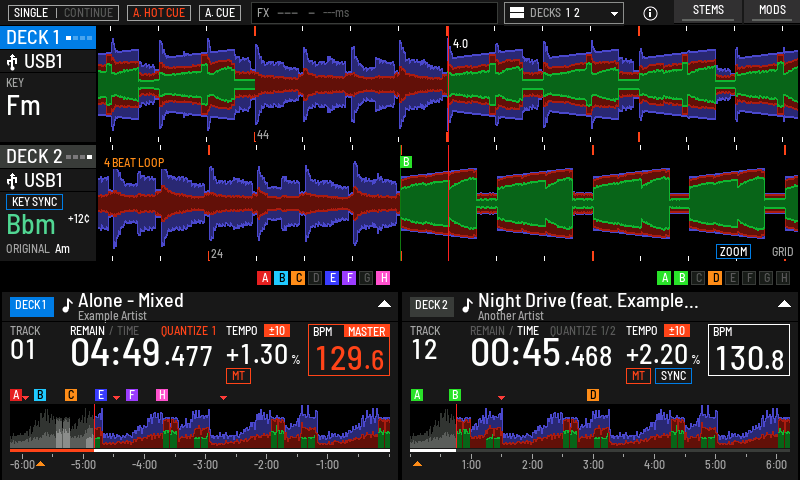
Task: Change Deck 1 tempo range ±10
Action: [277, 331]
